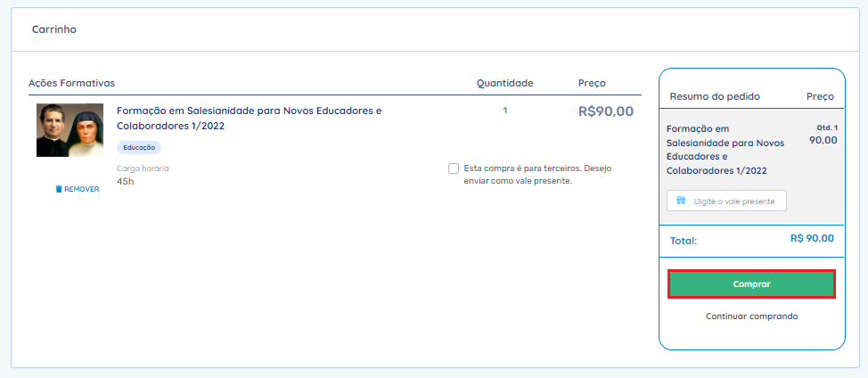This screenshot has width=868, height=378.
Task: Click the Ações Formativas column header
Action: tap(71, 83)
